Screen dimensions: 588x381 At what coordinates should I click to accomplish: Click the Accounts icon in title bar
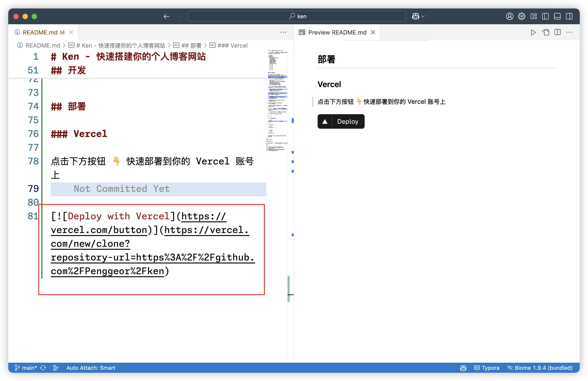510,16
